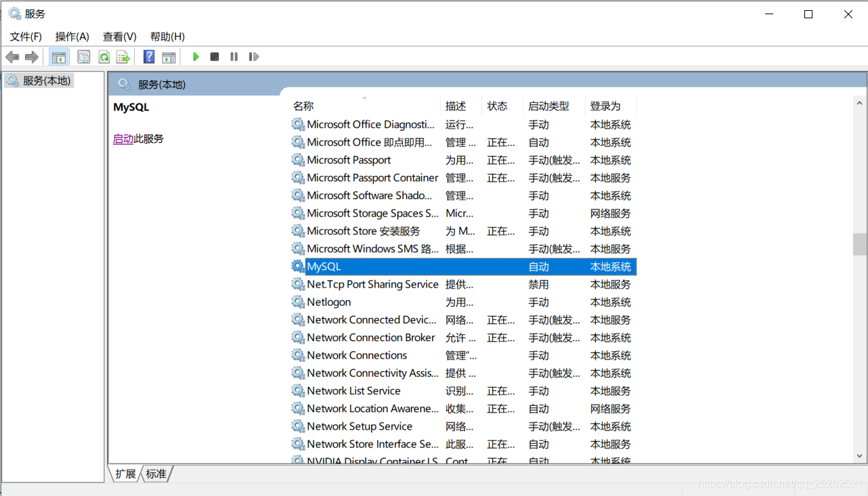Select Network Store Interface Service row
The width and height of the screenshot is (868, 496).
pyautogui.click(x=464, y=444)
